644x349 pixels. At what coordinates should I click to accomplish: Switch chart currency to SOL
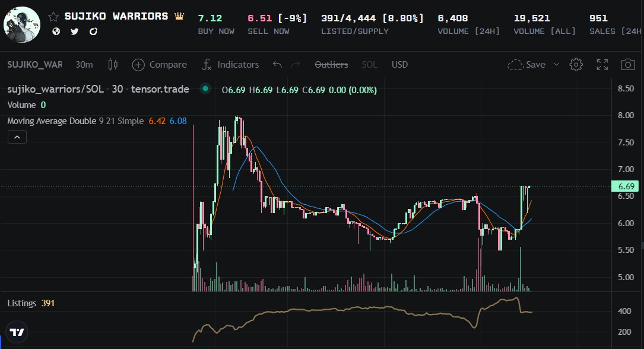(x=369, y=65)
